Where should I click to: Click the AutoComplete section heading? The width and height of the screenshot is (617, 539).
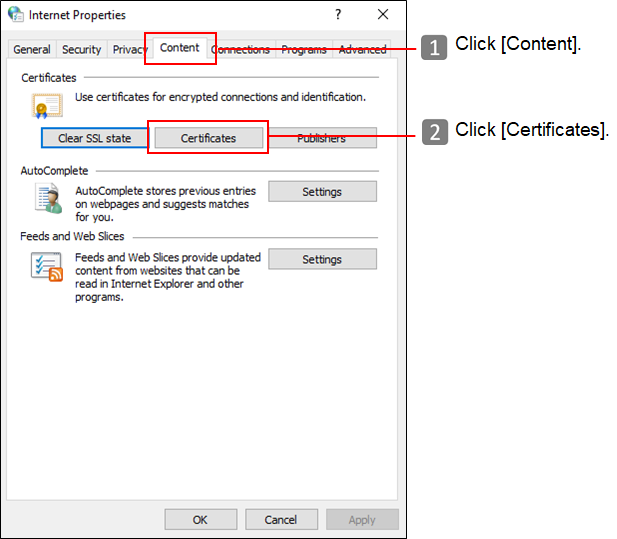point(54,171)
